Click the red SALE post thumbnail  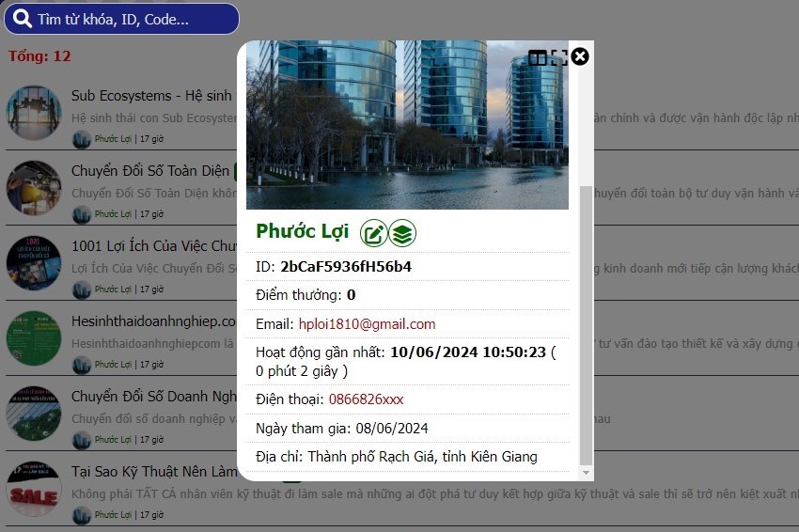34,489
